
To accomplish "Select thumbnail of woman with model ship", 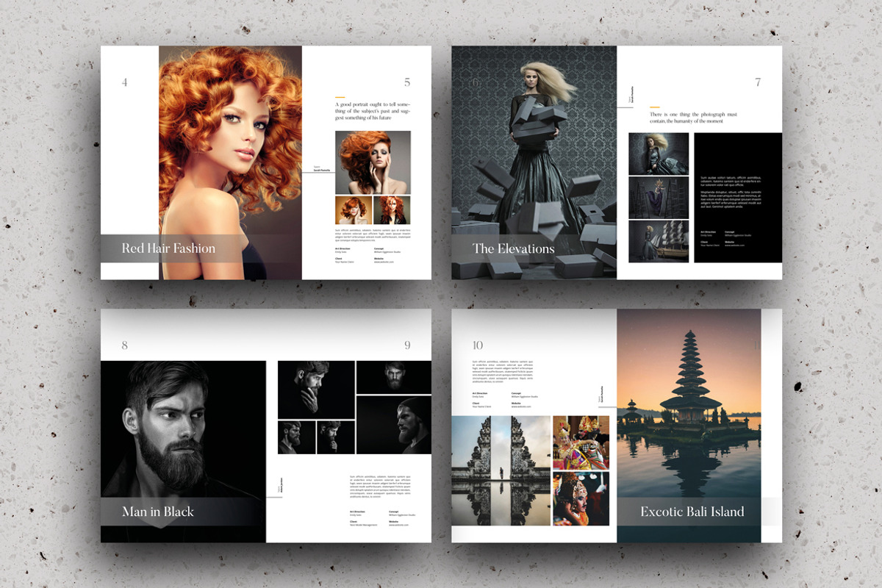I will pyautogui.click(x=659, y=241).
